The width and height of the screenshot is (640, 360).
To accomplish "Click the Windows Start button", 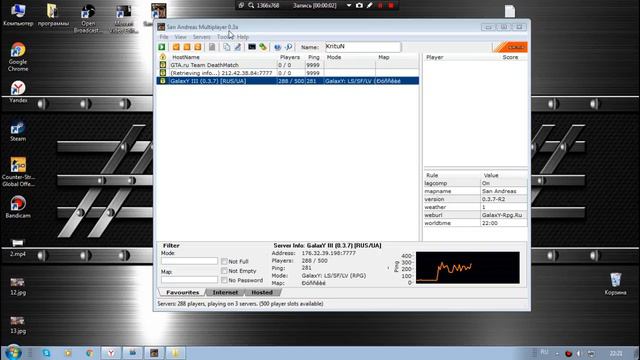I will (x=13, y=353).
